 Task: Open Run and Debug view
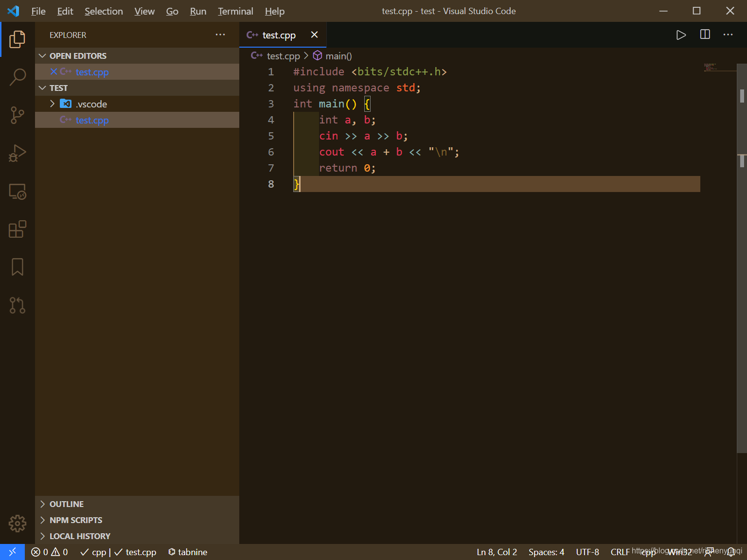[x=18, y=153]
